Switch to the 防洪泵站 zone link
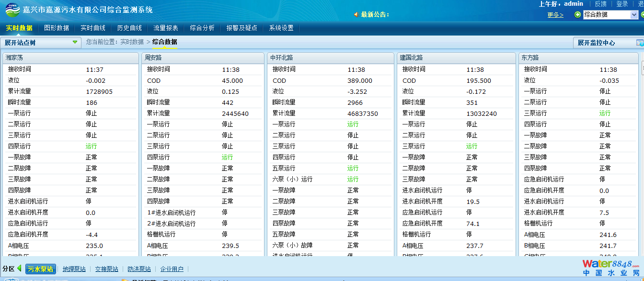The height and width of the screenshot is (281, 644). 139,269
